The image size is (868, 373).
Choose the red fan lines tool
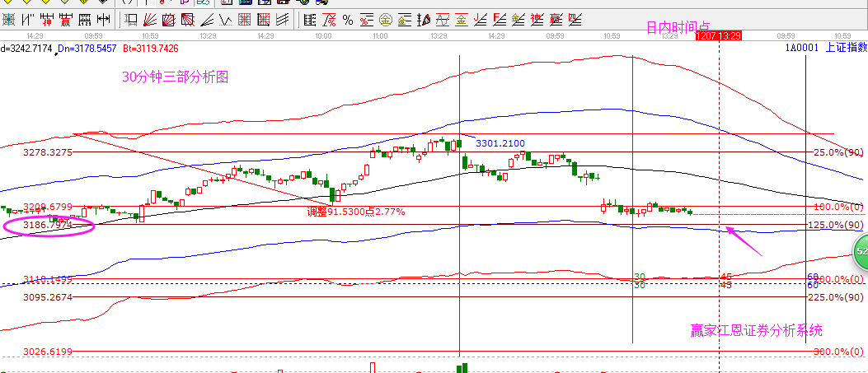coord(150,21)
